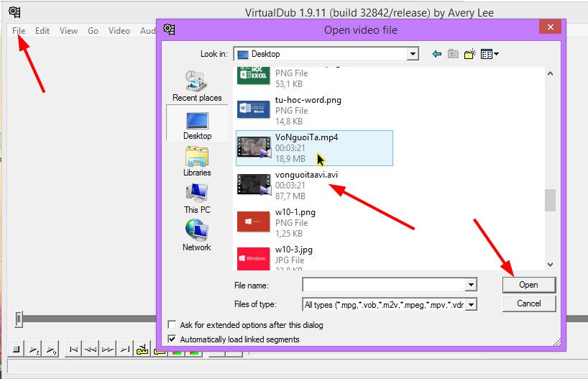
Task: Create a new folder
Action: click(x=470, y=54)
